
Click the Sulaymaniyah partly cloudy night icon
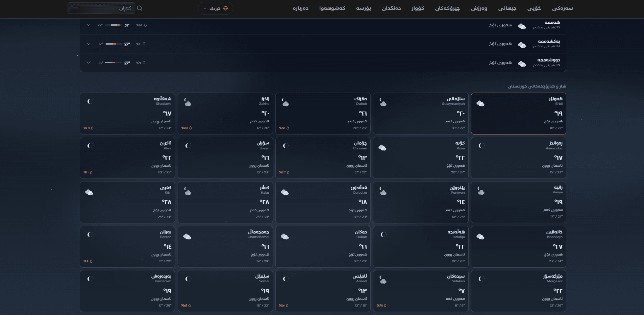(x=383, y=102)
